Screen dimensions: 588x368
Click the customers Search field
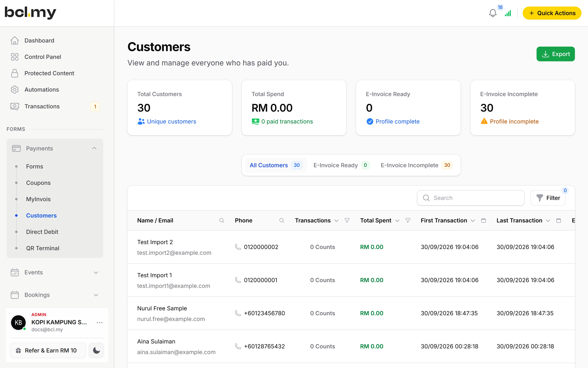click(x=471, y=198)
